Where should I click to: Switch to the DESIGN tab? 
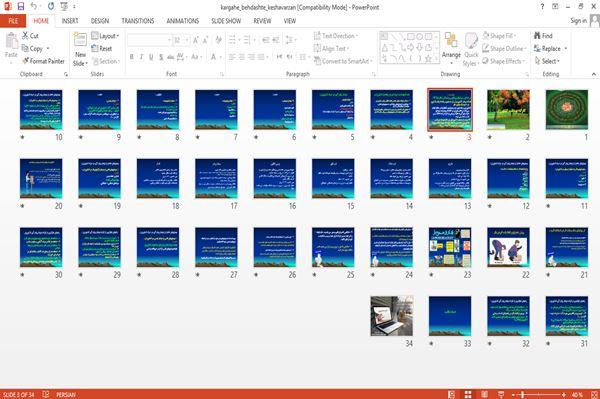pyautogui.click(x=100, y=21)
